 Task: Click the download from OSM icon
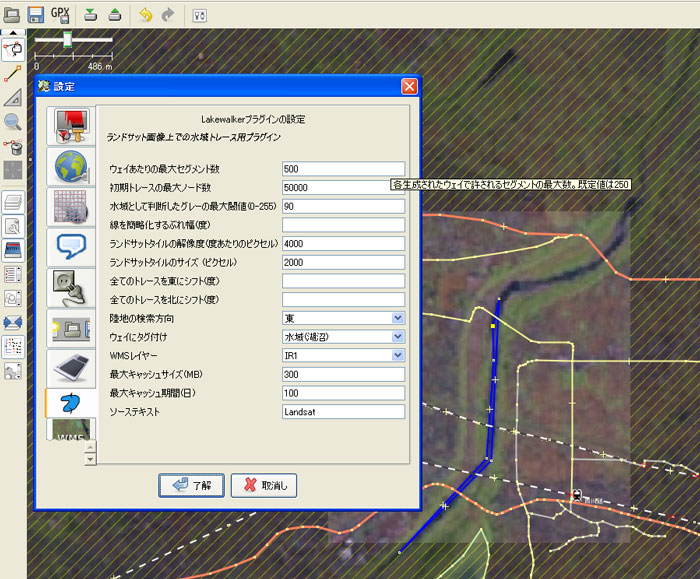[91, 15]
